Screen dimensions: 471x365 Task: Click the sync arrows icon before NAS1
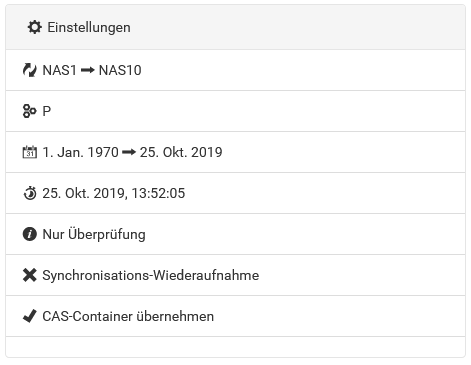(30, 70)
